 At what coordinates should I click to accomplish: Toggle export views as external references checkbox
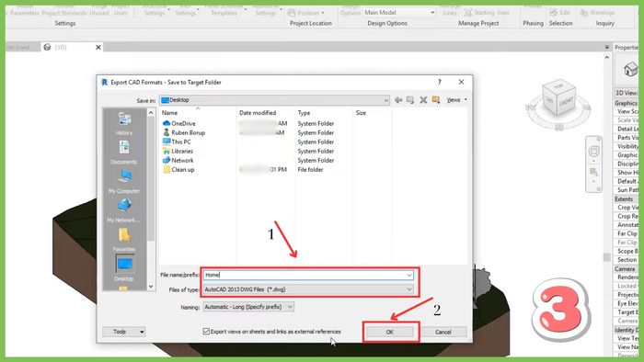tap(206, 332)
